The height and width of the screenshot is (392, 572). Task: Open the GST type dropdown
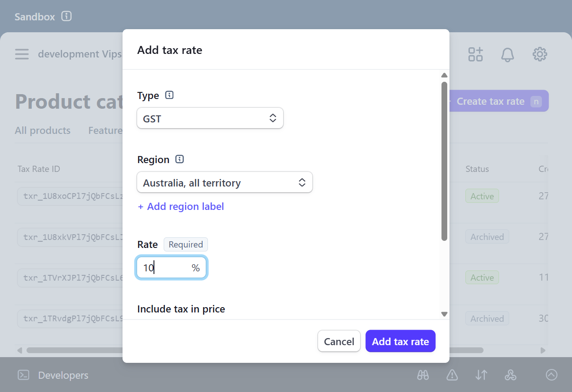pos(210,118)
